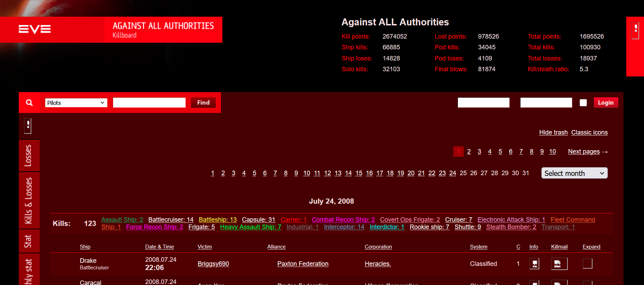Open the Pilots search type dropdown
The height and width of the screenshot is (285, 644).
[76, 103]
